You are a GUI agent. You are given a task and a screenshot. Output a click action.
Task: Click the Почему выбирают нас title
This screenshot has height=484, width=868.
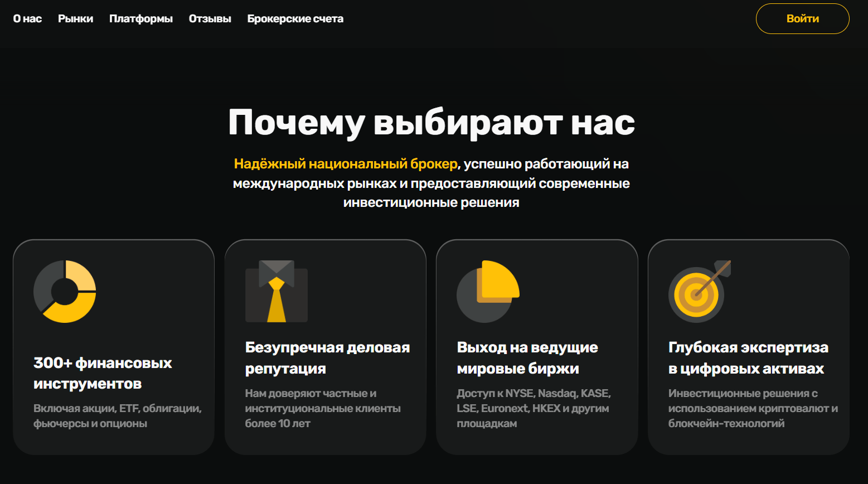(x=431, y=122)
